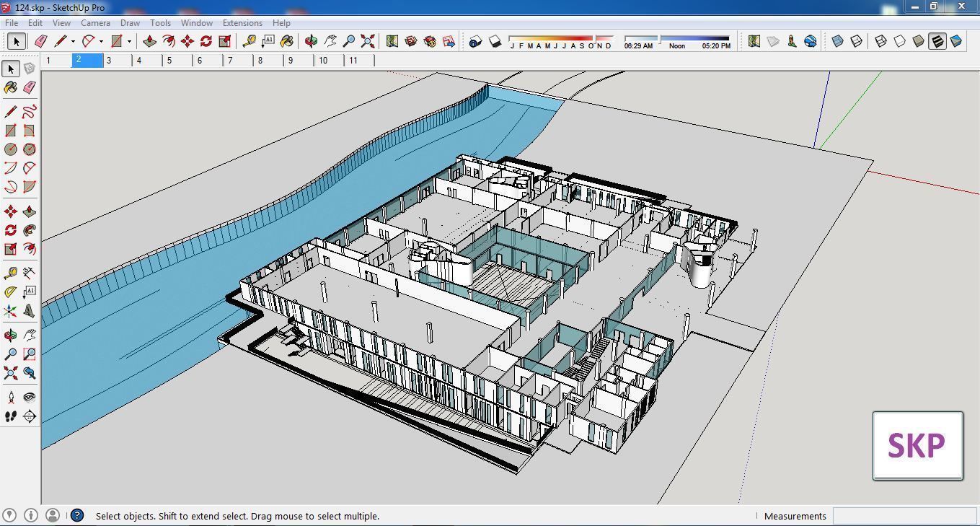The height and width of the screenshot is (526, 980).
Task: Open the Camera menu
Action: pos(95,22)
